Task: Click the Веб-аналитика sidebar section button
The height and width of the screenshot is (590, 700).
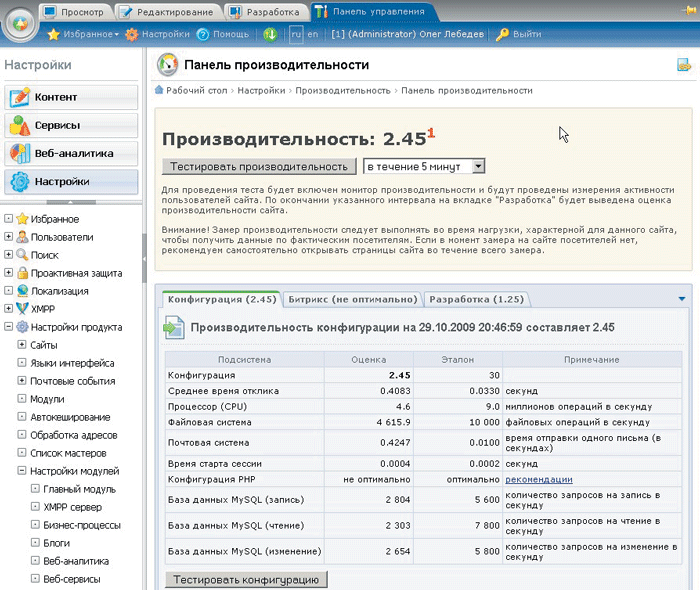Action: (x=71, y=154)
